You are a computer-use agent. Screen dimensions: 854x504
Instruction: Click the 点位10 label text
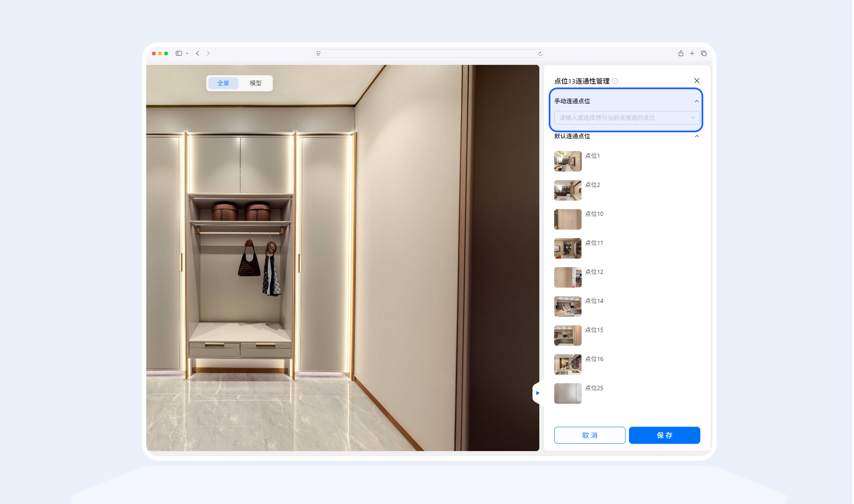click(x=594, y=214)
